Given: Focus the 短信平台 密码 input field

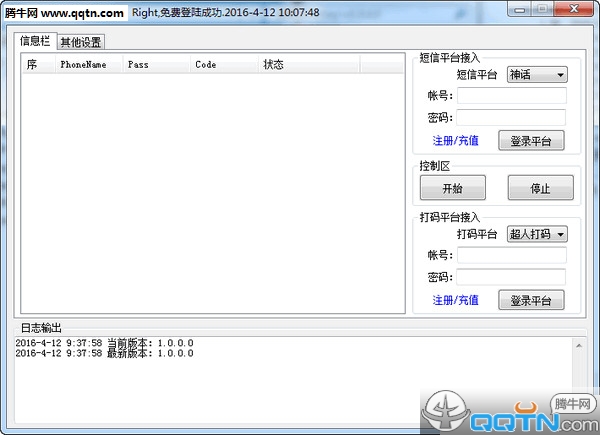Looking at the screenshot, I should (x=511, y=117).
